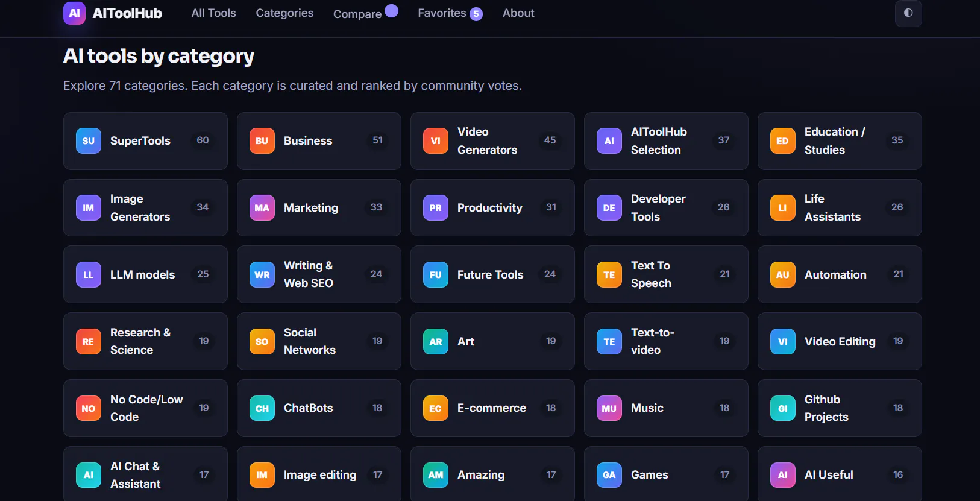The image size is (980, 501).
Task: Click the AIToolHub brand name
Action: [127, 13]
